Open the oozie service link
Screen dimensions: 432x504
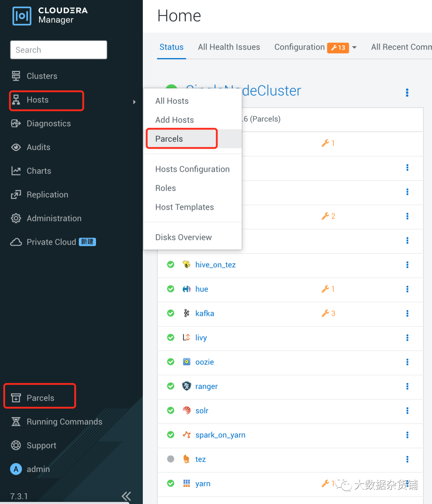coord(205,362)
